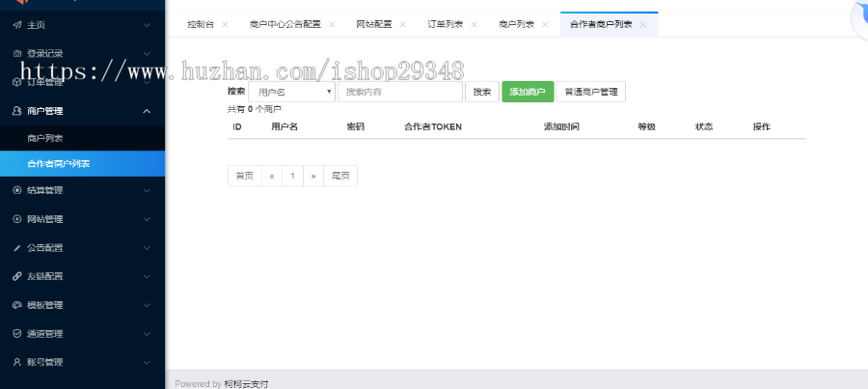
Task: Click the 合作者TOKEN column header
Action: coord(433,126)
